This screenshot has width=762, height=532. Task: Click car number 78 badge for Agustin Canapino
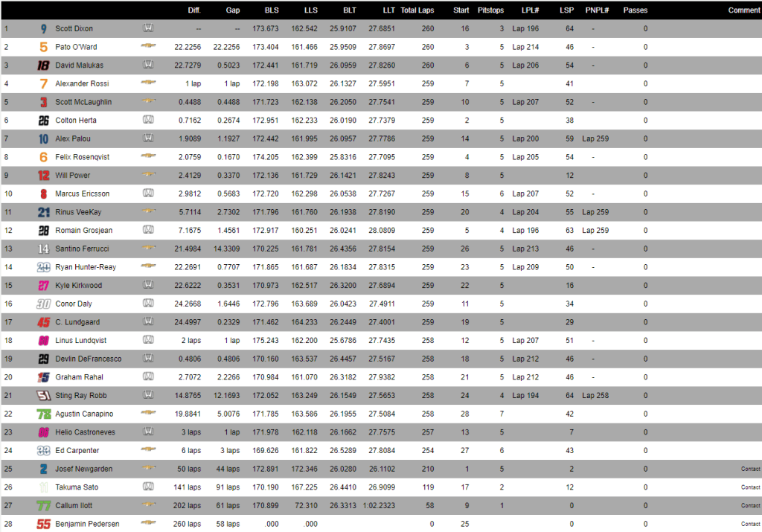coord(44,414)
